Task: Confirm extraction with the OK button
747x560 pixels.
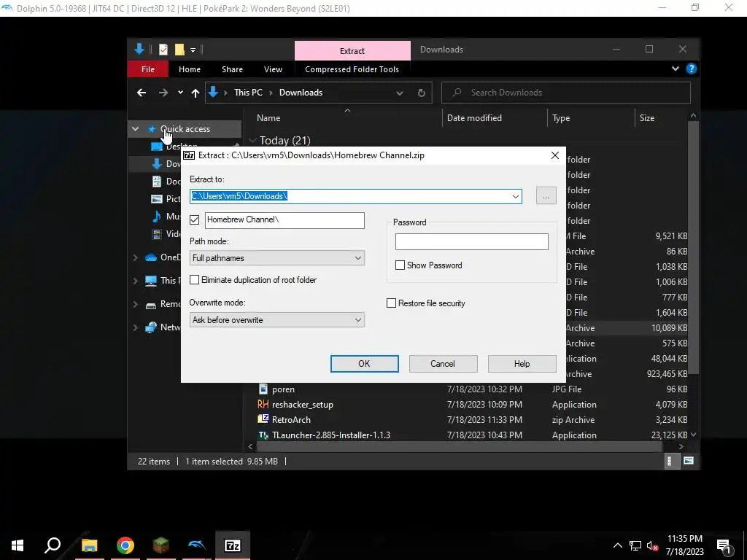Action: pos(365,364)
